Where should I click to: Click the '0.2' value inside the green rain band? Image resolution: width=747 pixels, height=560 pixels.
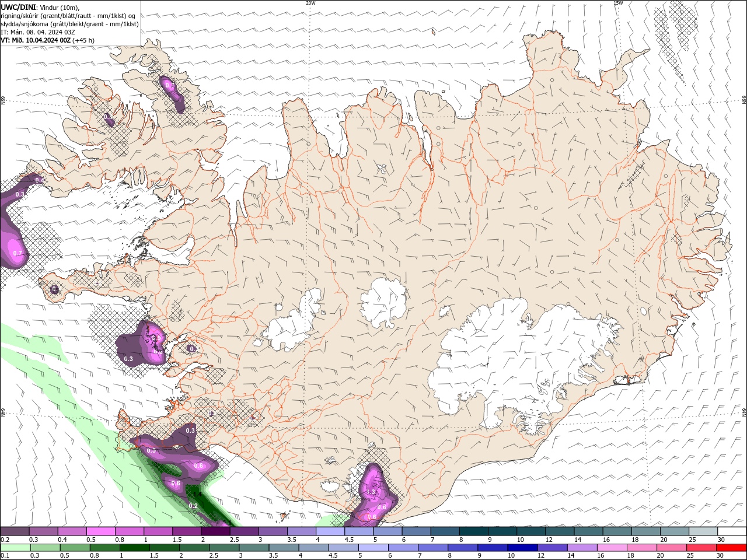pyautogui.click(x=194, y=506)
